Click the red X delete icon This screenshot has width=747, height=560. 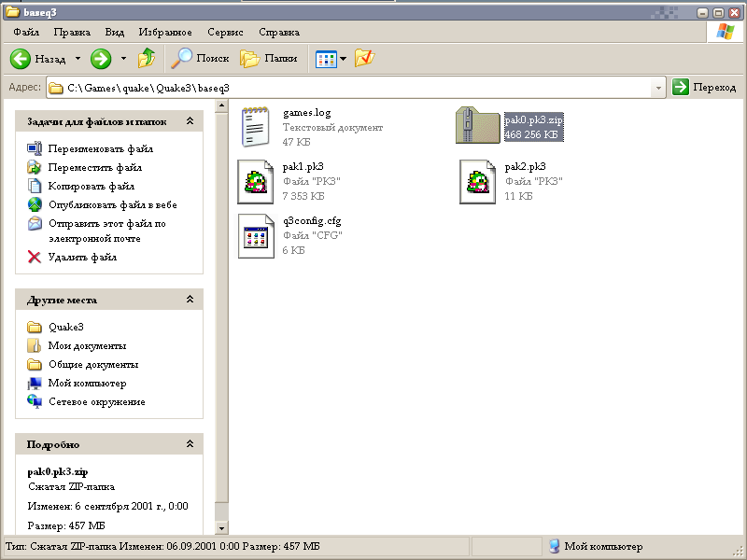[35, 258]
